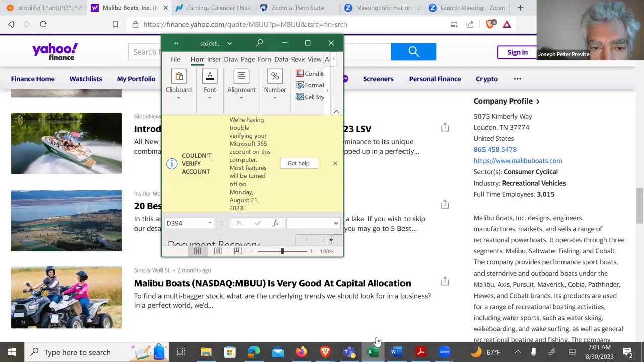This screenshot has width=644, height=362.
Task: Open the Company Profile link
Action: coord(507,101)
